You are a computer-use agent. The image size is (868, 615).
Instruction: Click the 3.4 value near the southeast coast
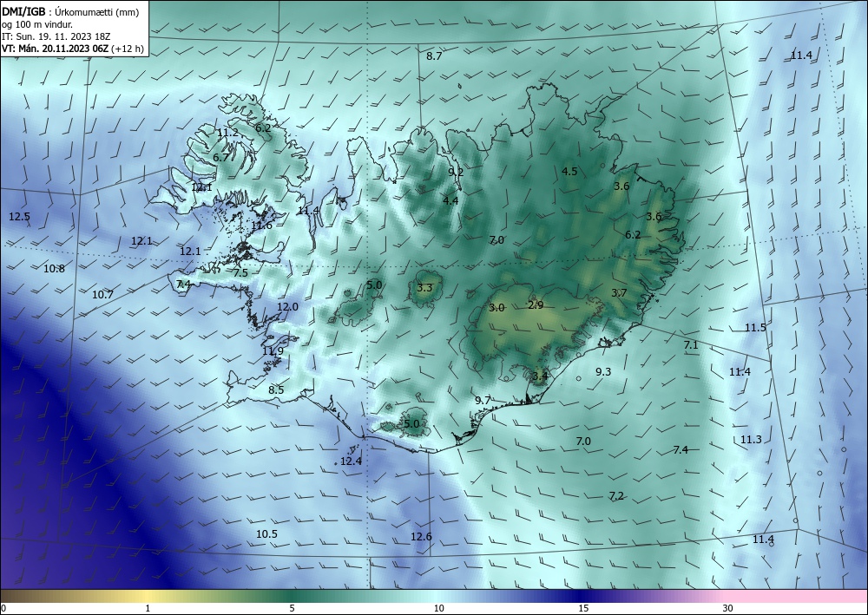[540, 376]
